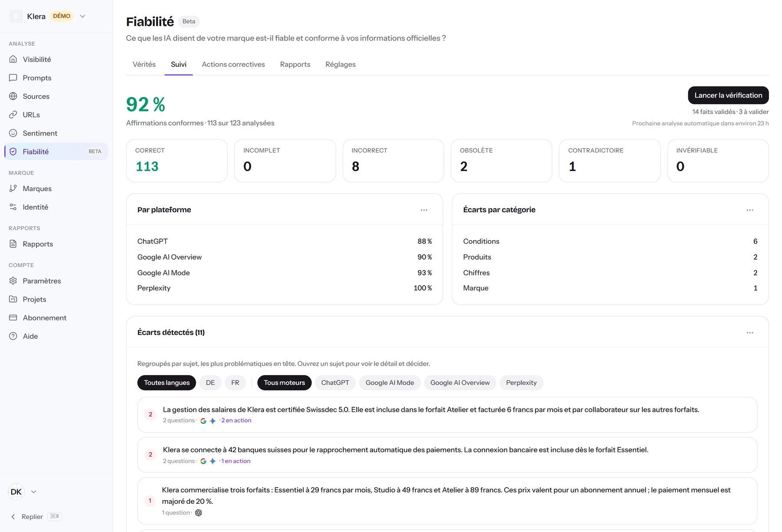Filter écarts by Google AI Mode
Screen dimensions: 782x532
click(390, 383)
